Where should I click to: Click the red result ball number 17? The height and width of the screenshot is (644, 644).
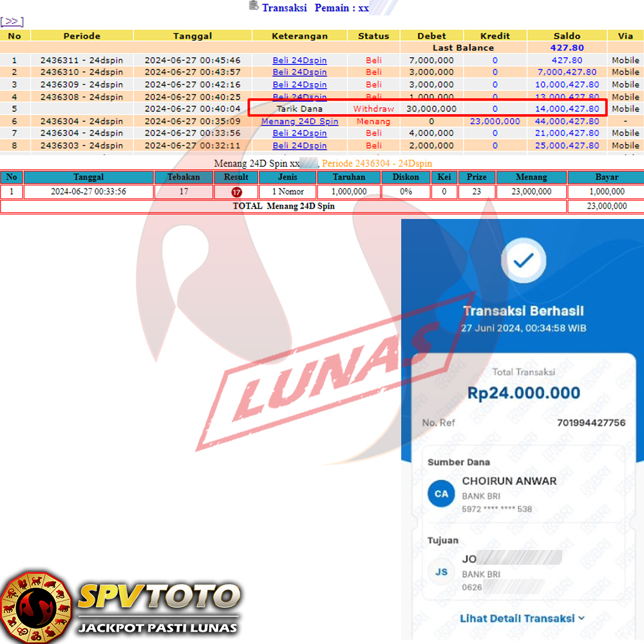(236, 192)
